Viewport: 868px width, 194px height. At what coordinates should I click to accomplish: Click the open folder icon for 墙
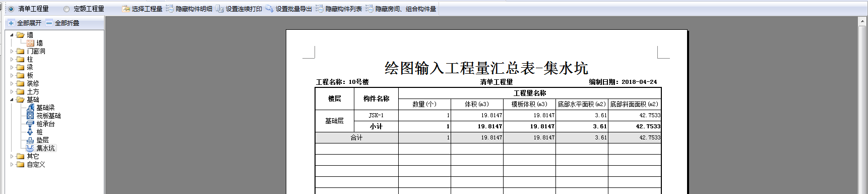20,35
